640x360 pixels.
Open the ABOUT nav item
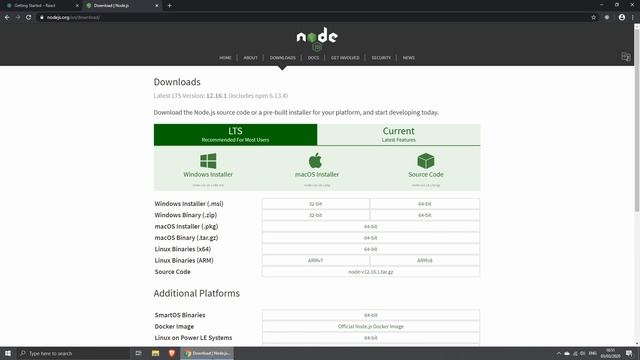point(251,58)
